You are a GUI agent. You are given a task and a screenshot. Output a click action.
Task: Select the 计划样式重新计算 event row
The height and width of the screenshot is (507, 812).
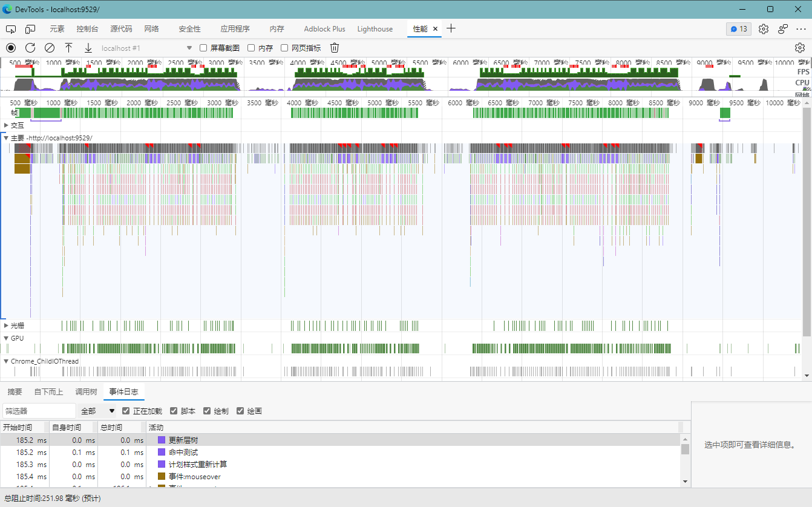click(x=340, y=464)
